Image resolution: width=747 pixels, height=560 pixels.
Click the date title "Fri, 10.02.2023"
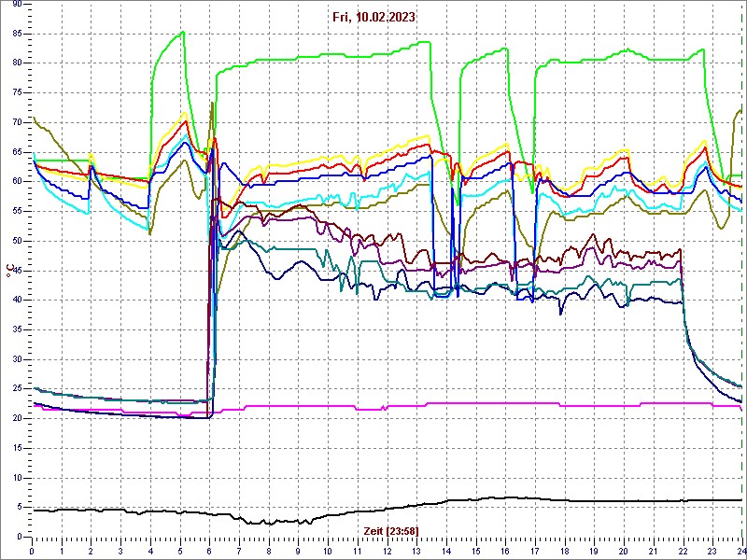click(374, 17)
